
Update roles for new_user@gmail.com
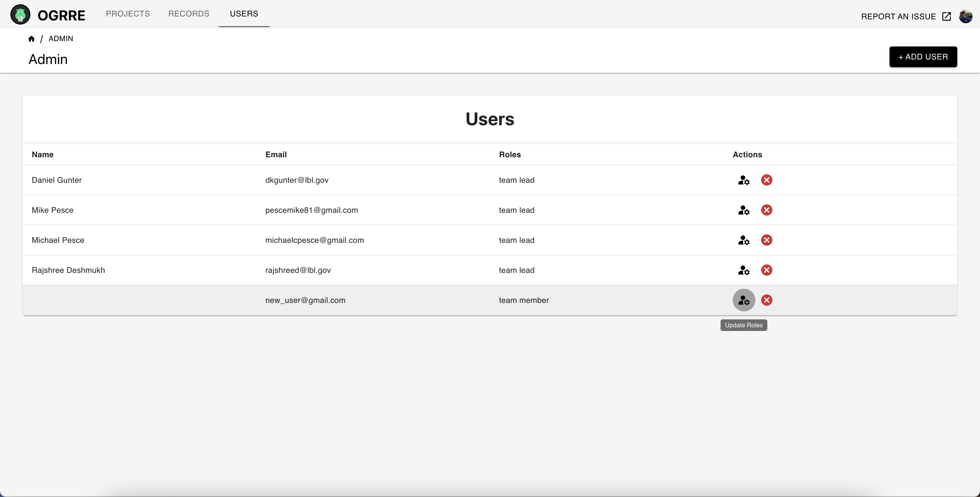[x=744, y=300]
